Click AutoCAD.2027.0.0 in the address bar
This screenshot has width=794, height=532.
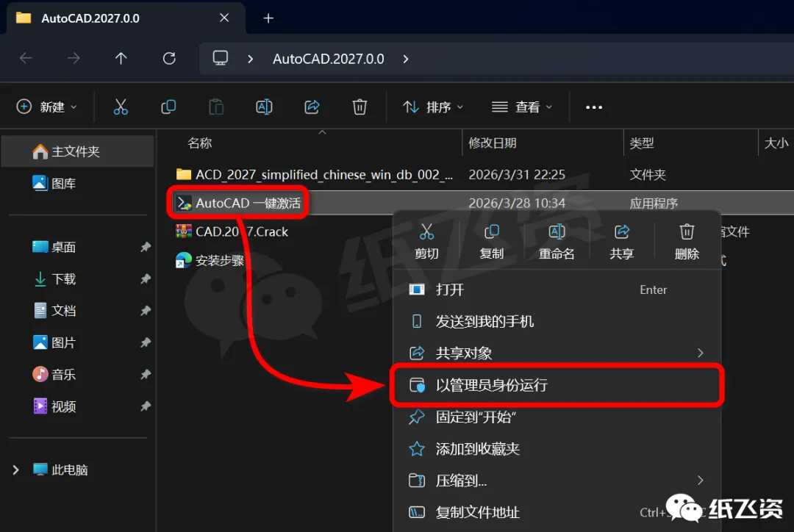pyautogui.click(x=328, y=59)
